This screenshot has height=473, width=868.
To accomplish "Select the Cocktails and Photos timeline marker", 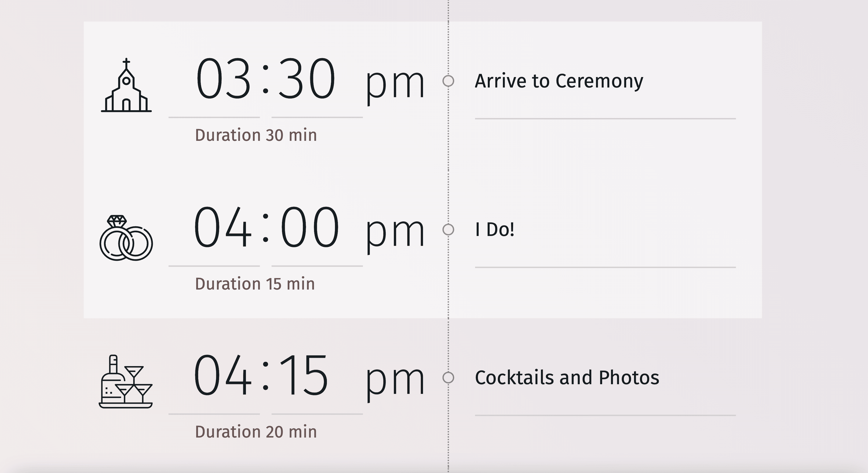I will click(x=448, y=378).
